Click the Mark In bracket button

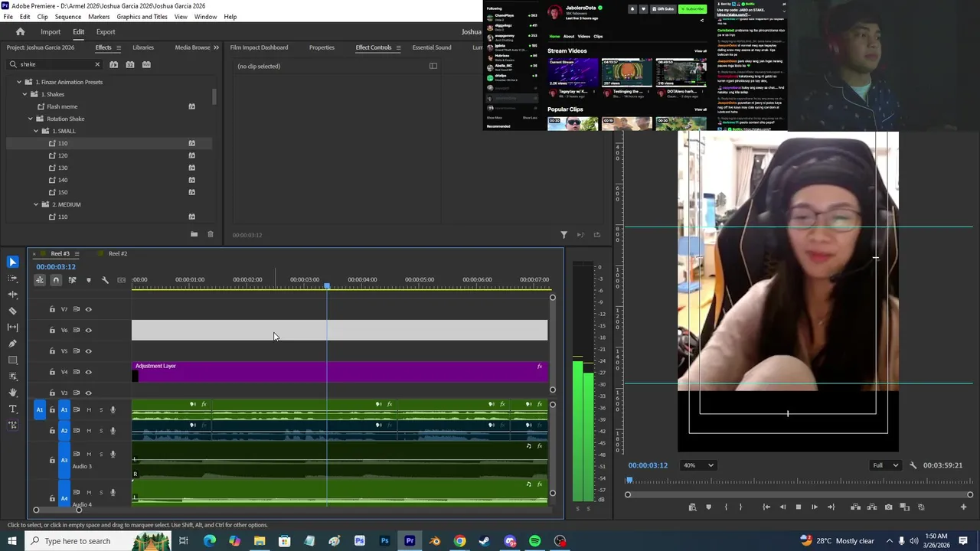(x=725, y=507)
